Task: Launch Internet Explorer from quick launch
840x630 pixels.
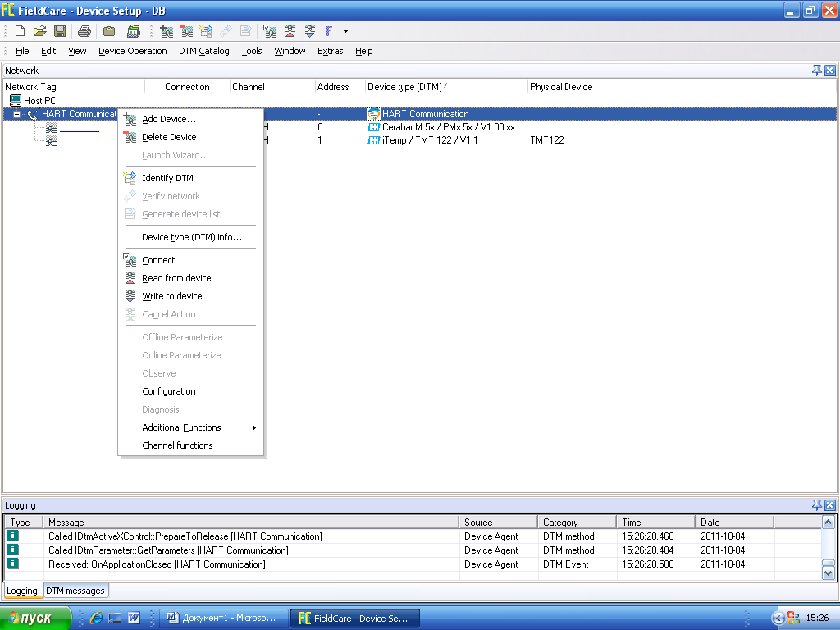Action: tap(96, 618)
